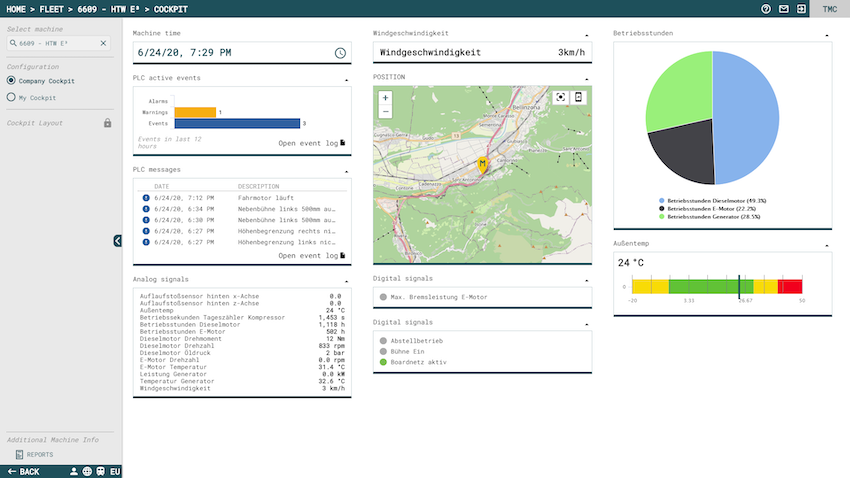The image size is (850, 478).
Task: Zoom in on the map
Action: tap(385, 98)
